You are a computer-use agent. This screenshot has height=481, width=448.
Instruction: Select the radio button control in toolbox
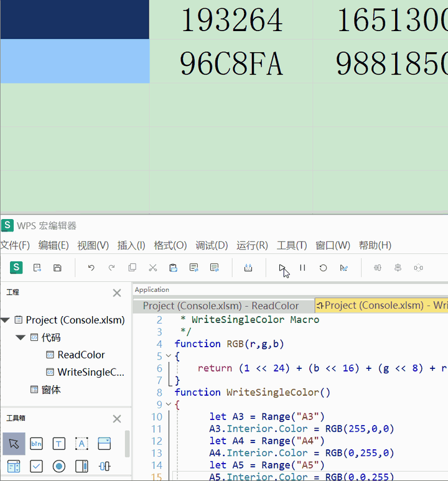click(59, 466)
